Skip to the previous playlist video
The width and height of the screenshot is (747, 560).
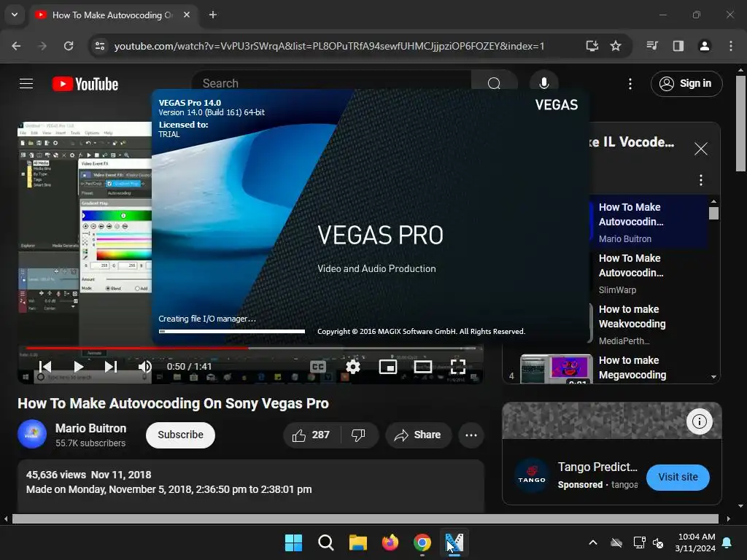(45, 367)
